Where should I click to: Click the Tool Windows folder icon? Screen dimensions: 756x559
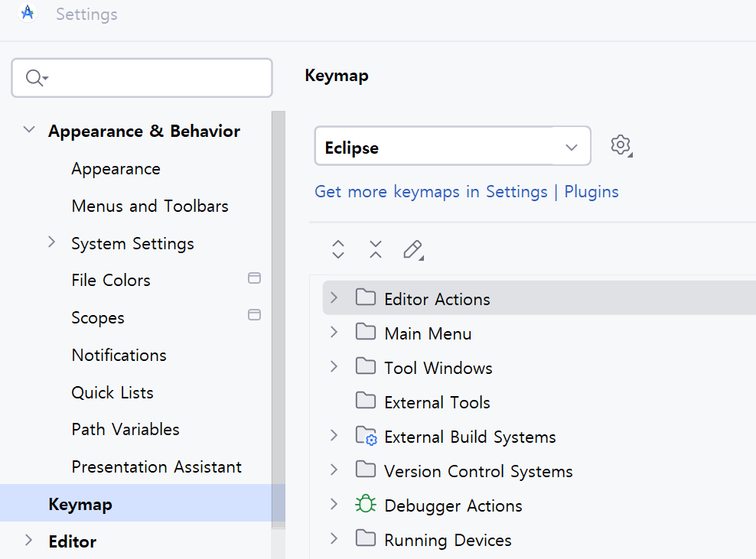[366, 366]
